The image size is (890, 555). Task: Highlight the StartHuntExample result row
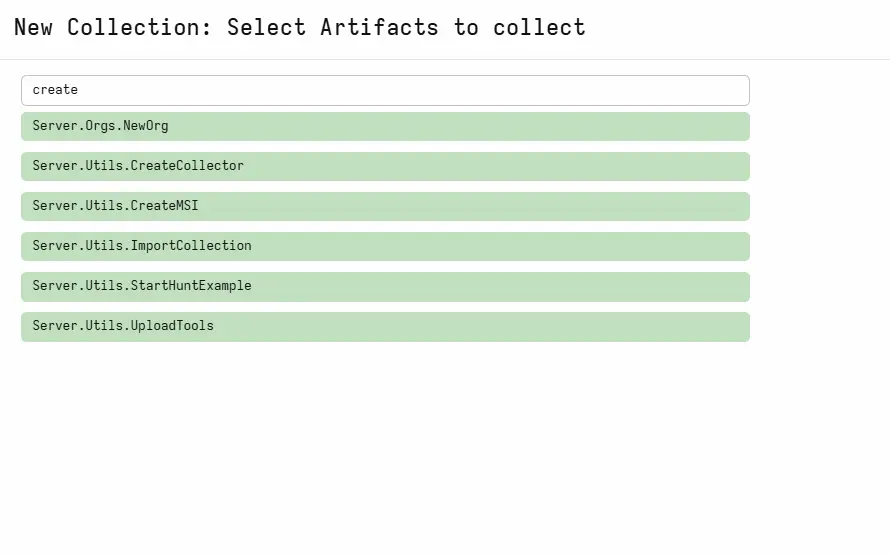coord(385,287)
